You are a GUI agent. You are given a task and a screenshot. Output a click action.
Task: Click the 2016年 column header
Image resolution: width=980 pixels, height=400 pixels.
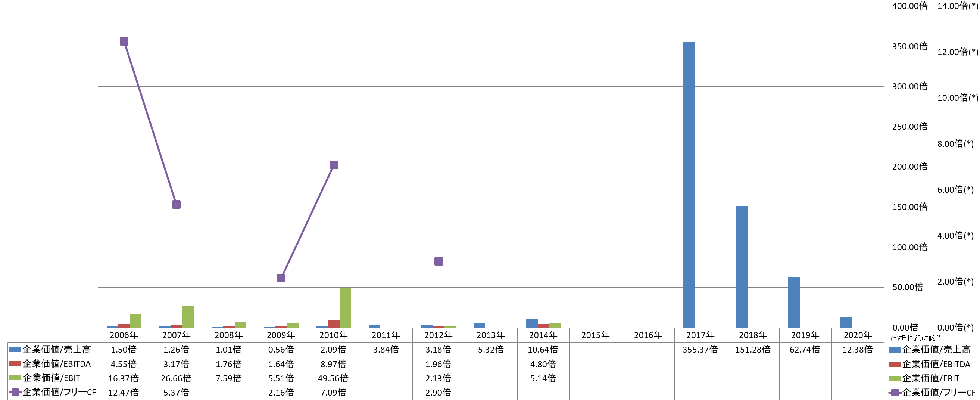tap(648, 335)
